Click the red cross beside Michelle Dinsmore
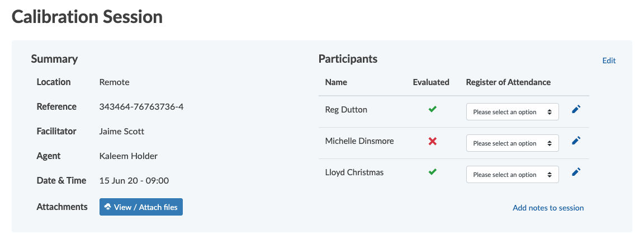Screen dimensions: 644x243 point(432,142)
